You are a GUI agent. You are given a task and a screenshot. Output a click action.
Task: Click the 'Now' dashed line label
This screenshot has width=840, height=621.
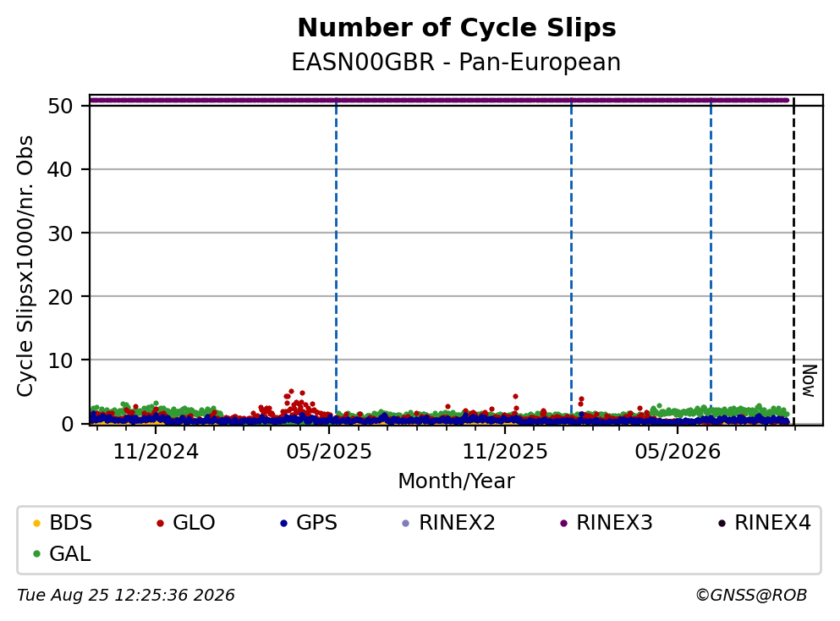[x=809, y=381]
